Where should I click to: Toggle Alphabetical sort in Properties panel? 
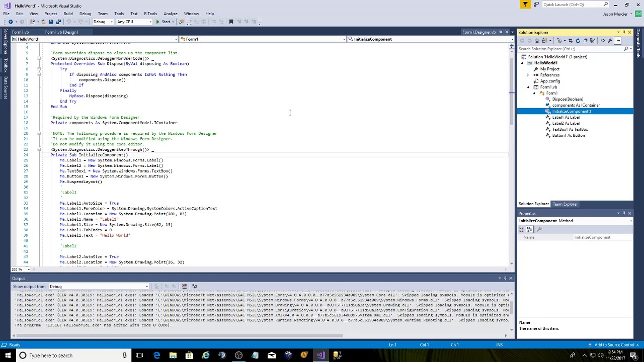529,229
